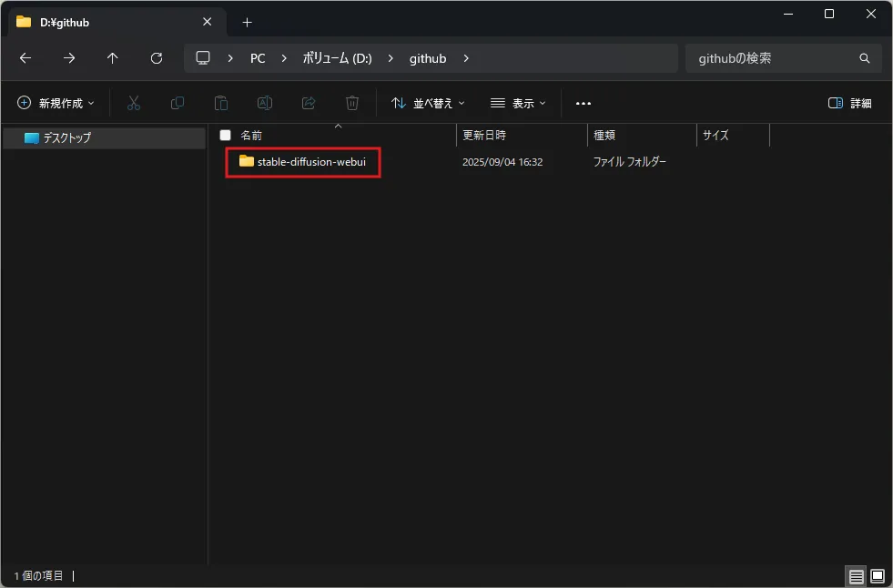Screen dimensions: 893x588
Task: Click the stable-diffusion-webui folder icon
Action: (246, 161)
